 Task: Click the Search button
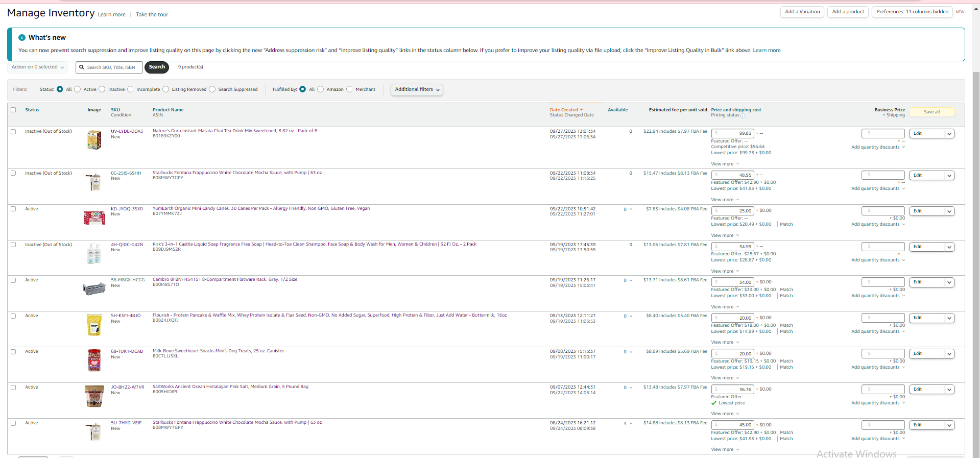click(157, 67)
